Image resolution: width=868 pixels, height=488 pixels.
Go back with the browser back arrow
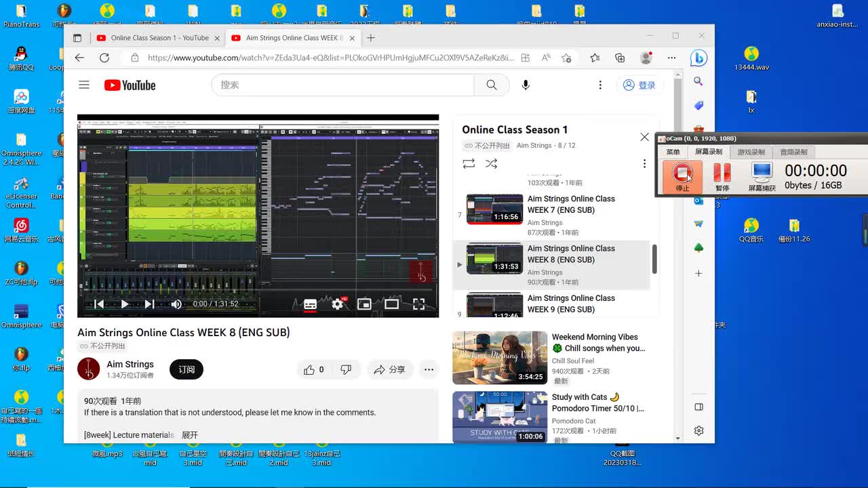(x=79, y=58)
